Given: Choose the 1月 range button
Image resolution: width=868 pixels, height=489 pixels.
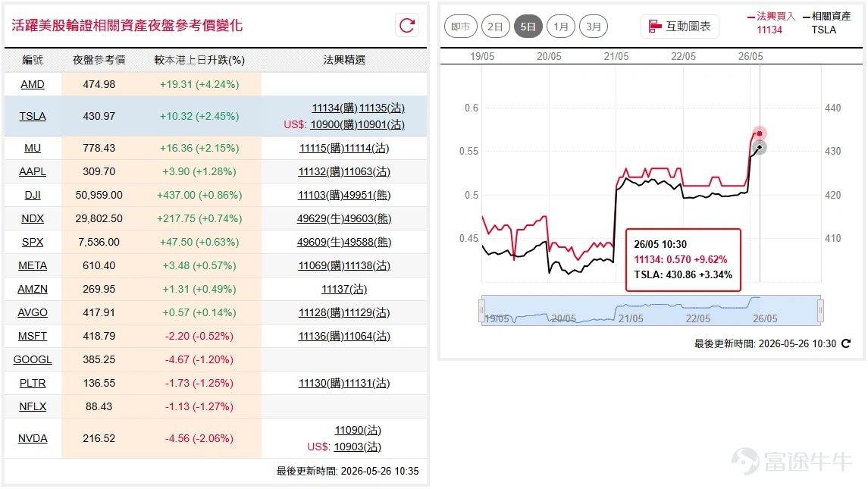Looking at the screenshot, I should (561, 27).
